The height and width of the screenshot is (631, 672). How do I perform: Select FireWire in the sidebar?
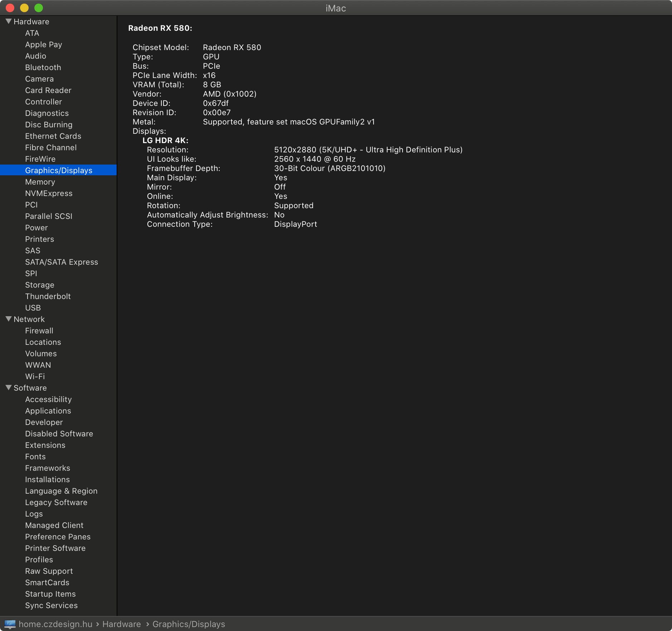click(x=40, y=159)
